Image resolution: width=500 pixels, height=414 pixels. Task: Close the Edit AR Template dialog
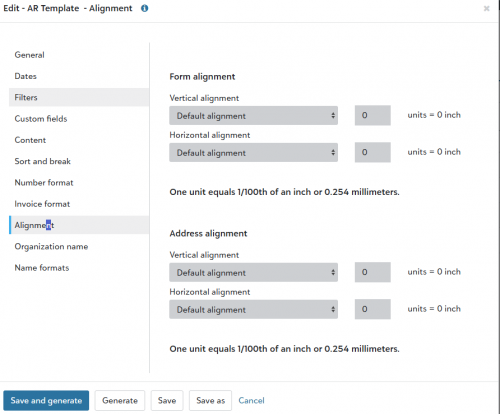click(486, 9)
